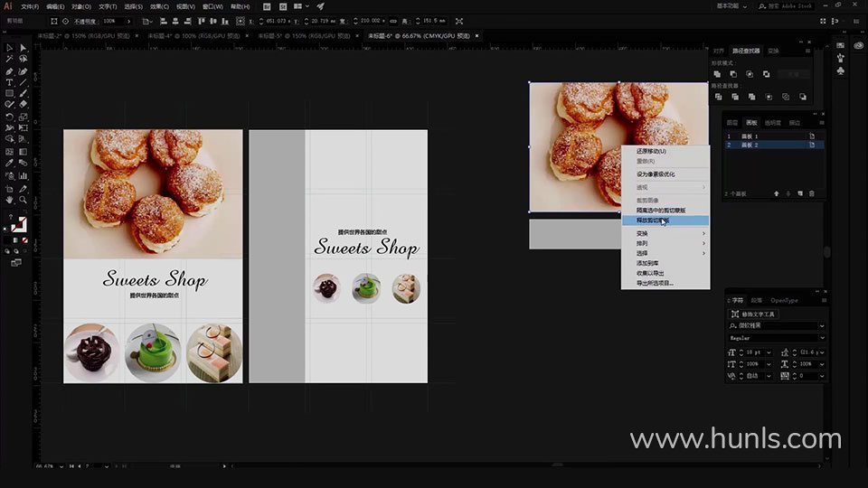Screen dimensions: 868x488
Task: Select the Line Segment tool
Action: (x=24, y=82)
